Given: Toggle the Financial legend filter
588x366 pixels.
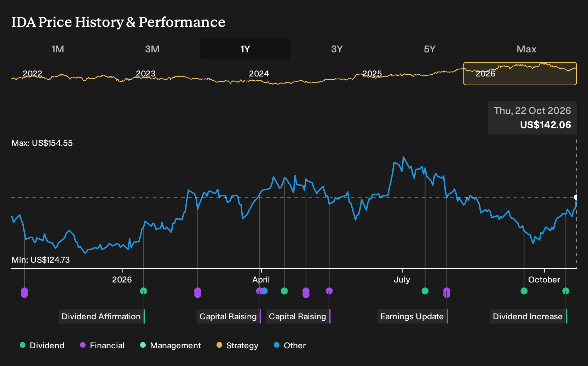Looking at the screenshot, I should click(102, 345).
